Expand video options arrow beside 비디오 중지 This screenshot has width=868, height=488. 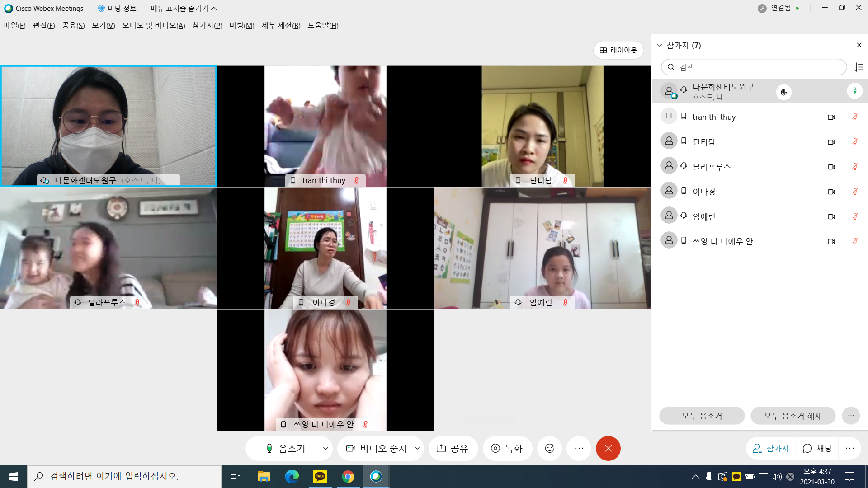417,448
